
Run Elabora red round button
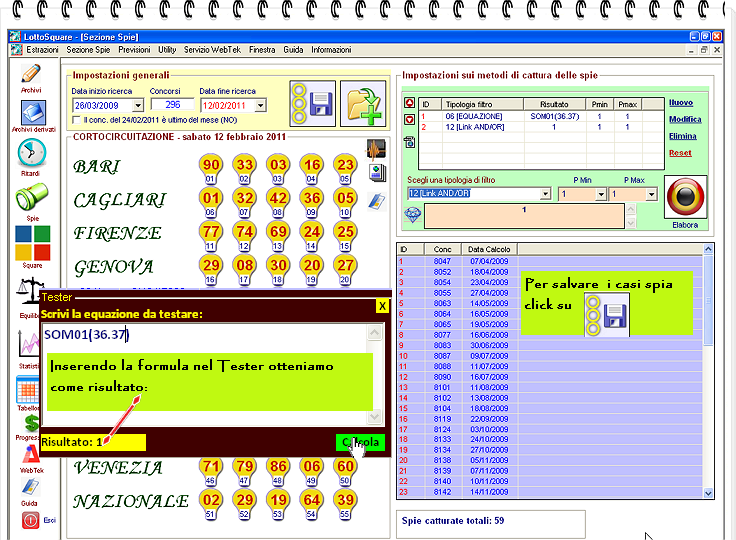click(x=685, y=197)
